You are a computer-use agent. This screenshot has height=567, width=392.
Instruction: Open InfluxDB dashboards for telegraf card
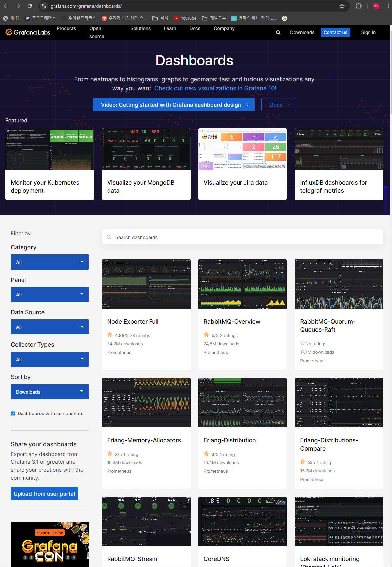click(339, 164)
